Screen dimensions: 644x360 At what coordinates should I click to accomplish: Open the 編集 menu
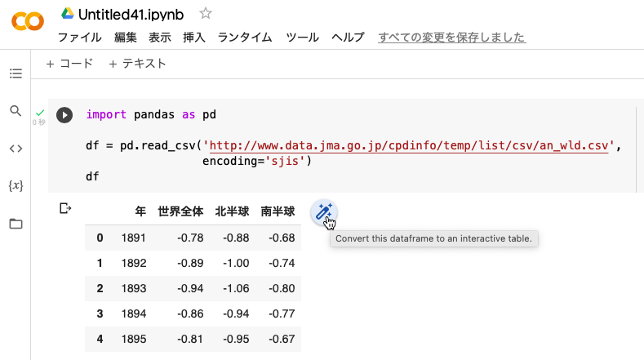(125, 38)
